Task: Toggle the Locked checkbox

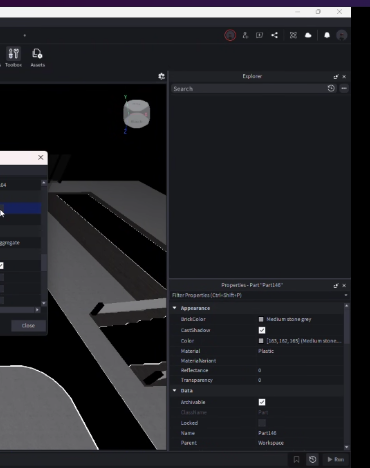Action: tap(262, 423)
